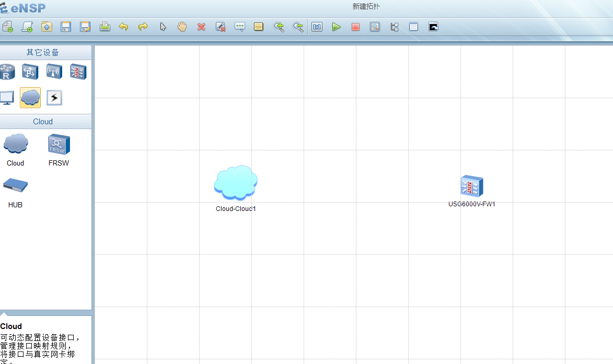Viewport: 613px width, 364px height.
Task: Select the connection cable tool
Action: 54,97
